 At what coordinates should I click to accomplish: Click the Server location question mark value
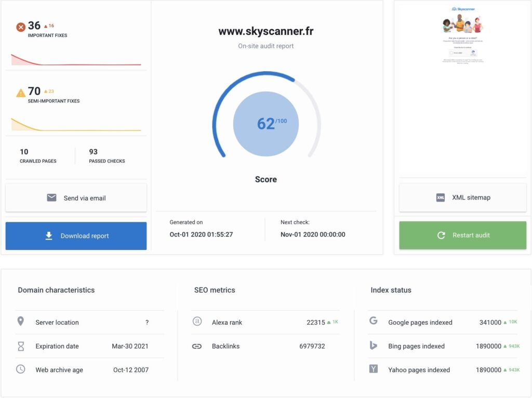click(x=147, y=322)
